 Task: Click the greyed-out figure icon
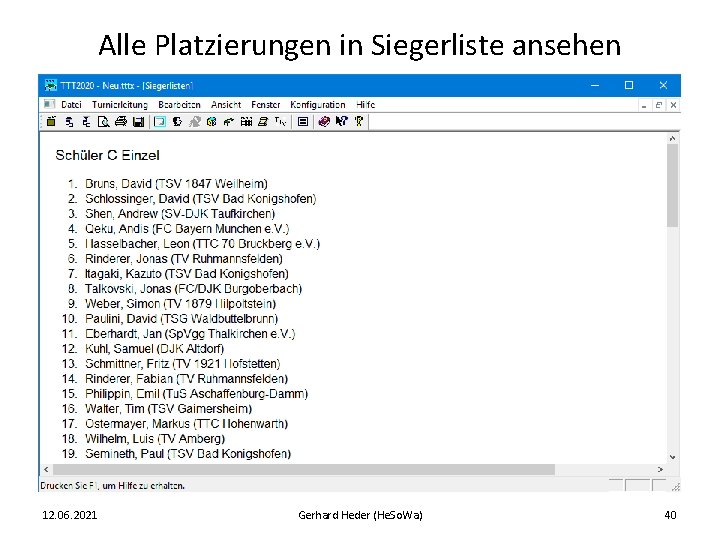click(195, 122)
